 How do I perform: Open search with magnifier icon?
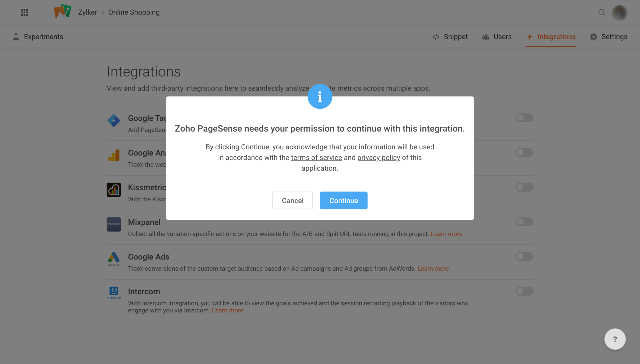point(602,12)
